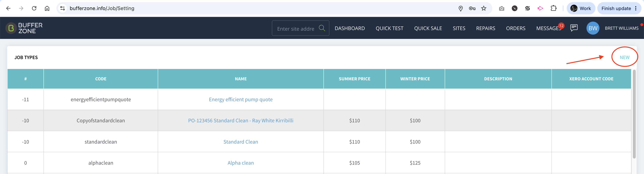Click the XERO ACCOUNT CODE column header

coord(591,79)
